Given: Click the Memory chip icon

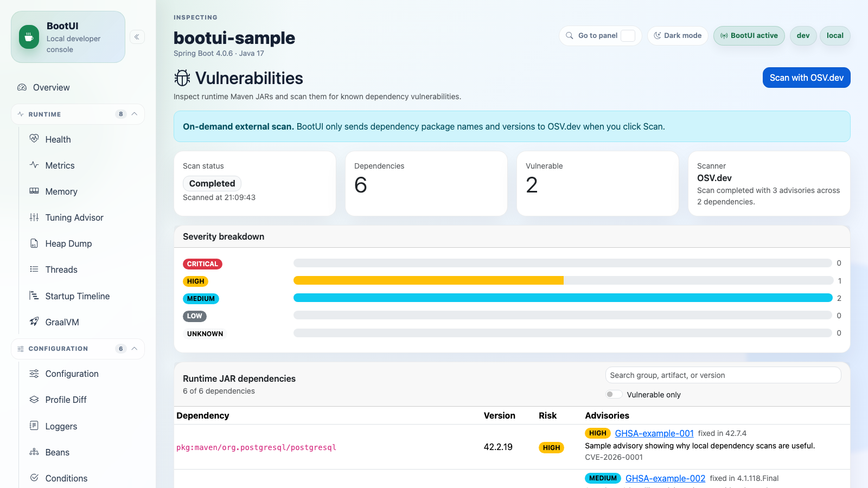Looking at the screenshot, I should (34, 191).
